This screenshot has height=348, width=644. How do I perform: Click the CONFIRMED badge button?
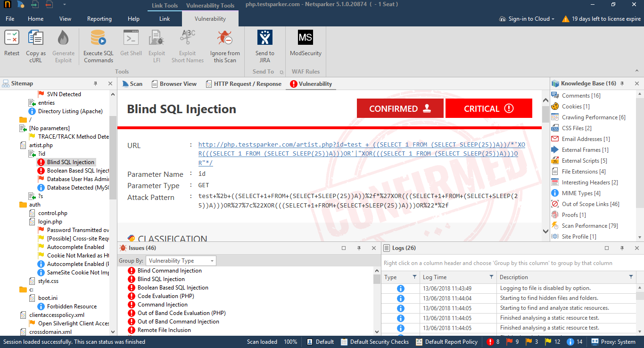pos(400,108)
